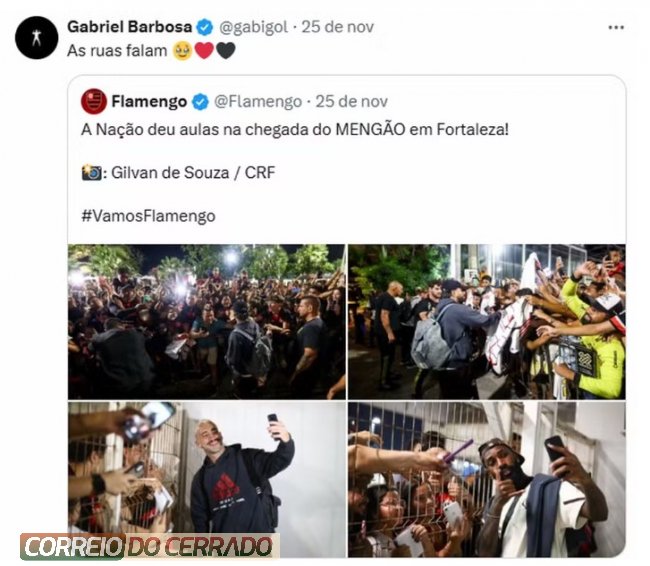
Task: Open the 25 de nov timestamp on Gabriel's tweet
Action: (337, 27)
